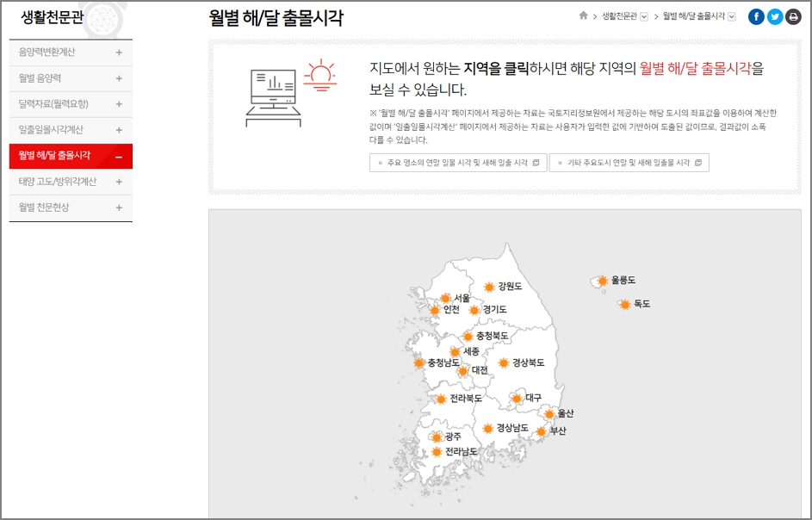Share the page on Facebook
This screenshot has height=520, width=812.
pyautogui.click(x=756, y=16)
